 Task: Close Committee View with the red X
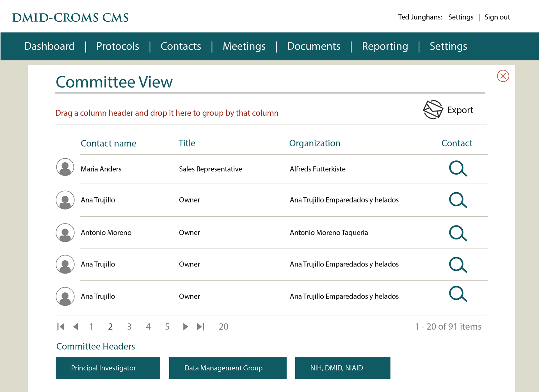click(503, 76)
